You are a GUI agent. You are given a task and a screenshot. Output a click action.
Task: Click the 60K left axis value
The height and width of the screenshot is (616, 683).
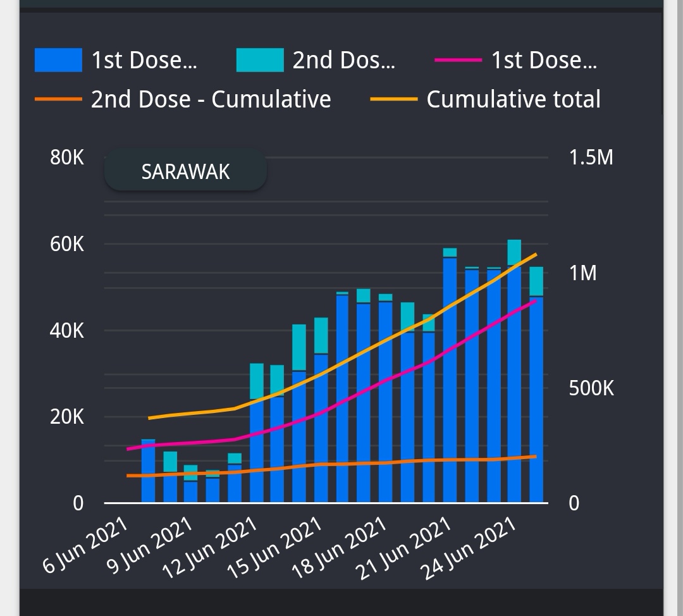pos(66,244)
